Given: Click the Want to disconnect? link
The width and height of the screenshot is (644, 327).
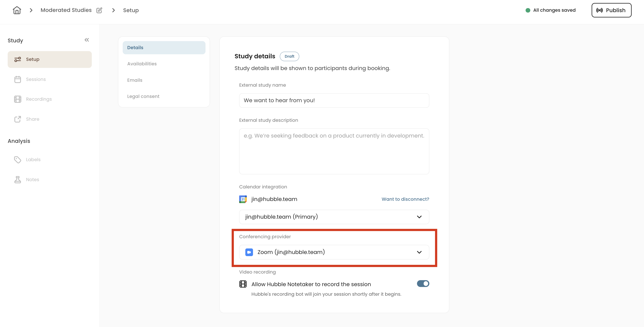Looking at the screenshot, I should tap(405, 199).
